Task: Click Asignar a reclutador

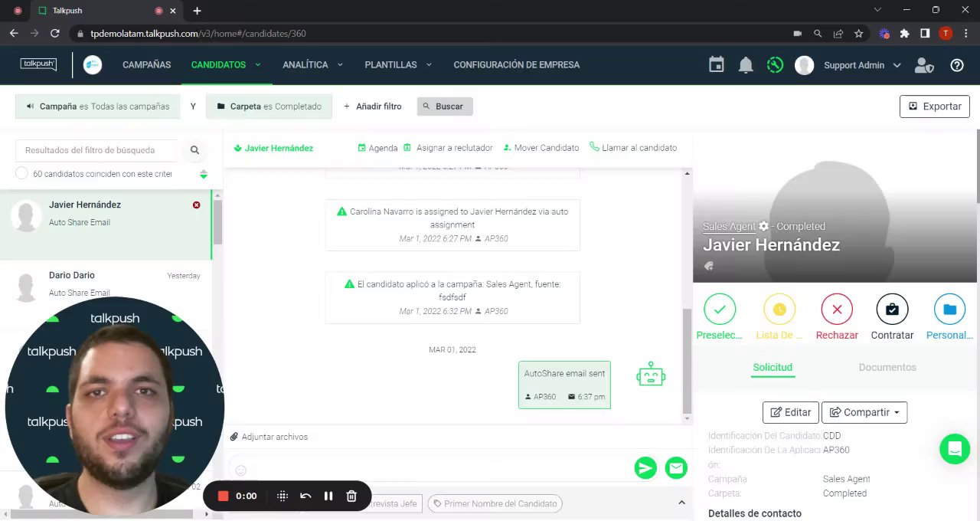Action: pos(447,148)
